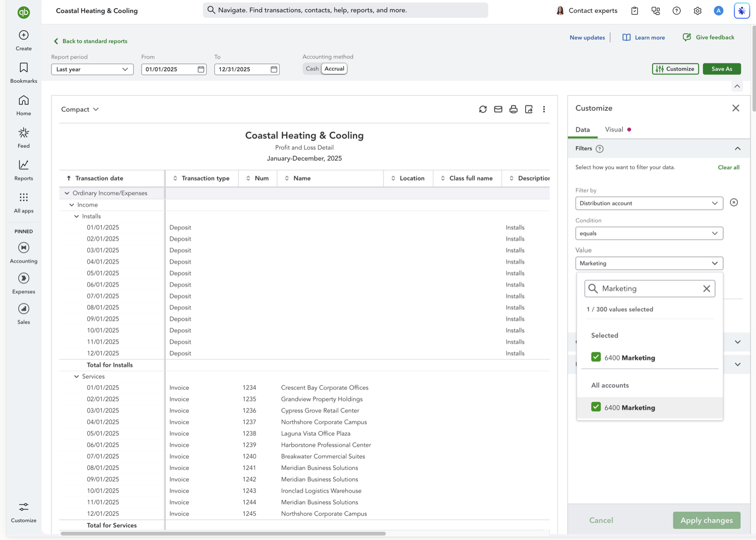Open the settings gear icon

point(698,11)
